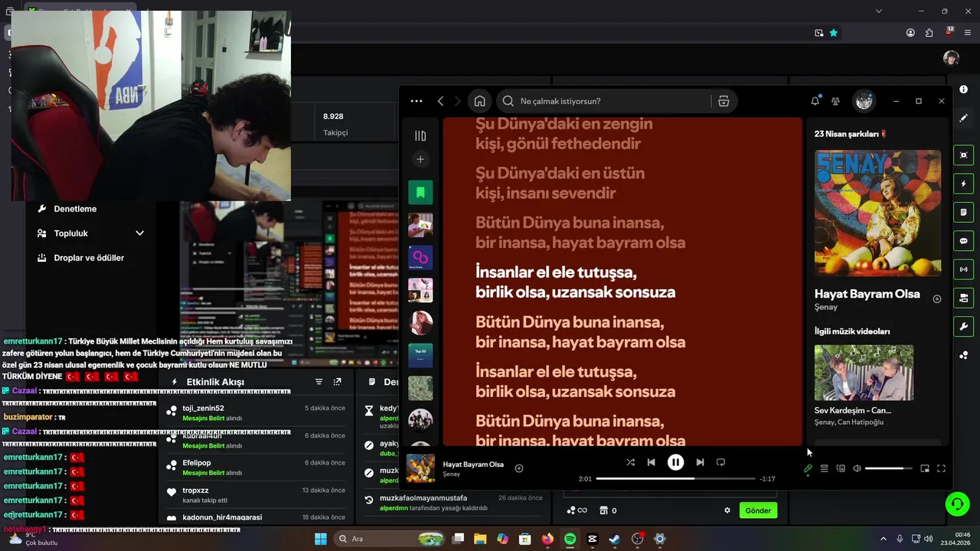Open browser extensions puzzle icon

pyautogui.click(x=929, y=33)
